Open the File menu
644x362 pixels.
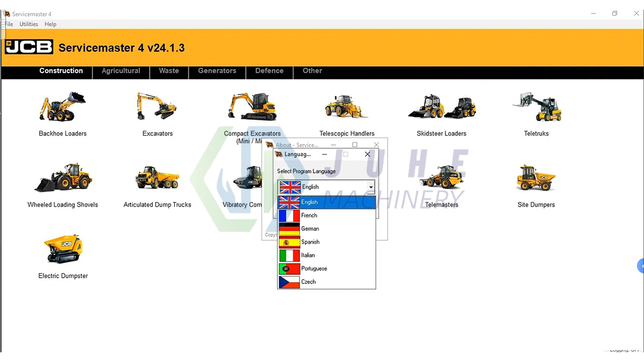(9, 24)
